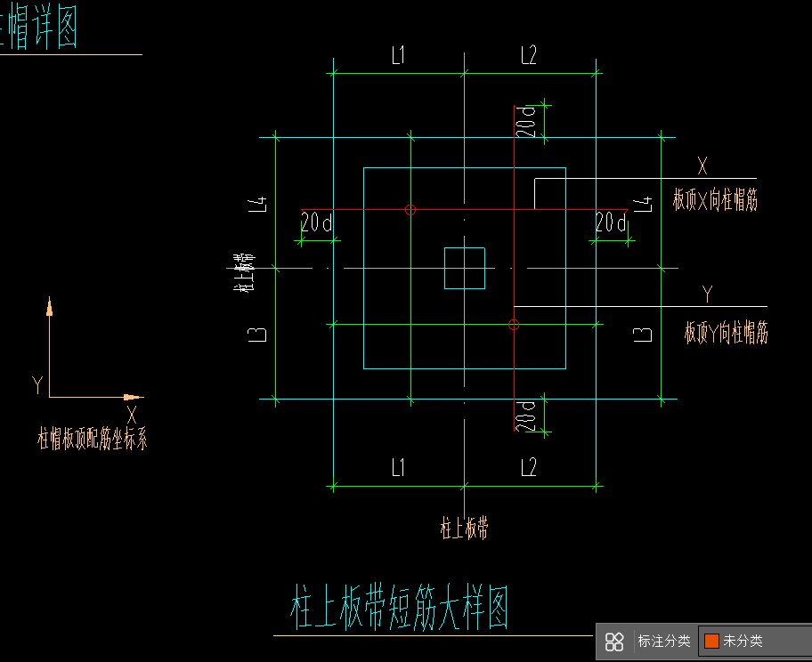This screenshot has height=662, width=812.
Task: Click the coordinate system X axis arrow
Action: [134, 397]
